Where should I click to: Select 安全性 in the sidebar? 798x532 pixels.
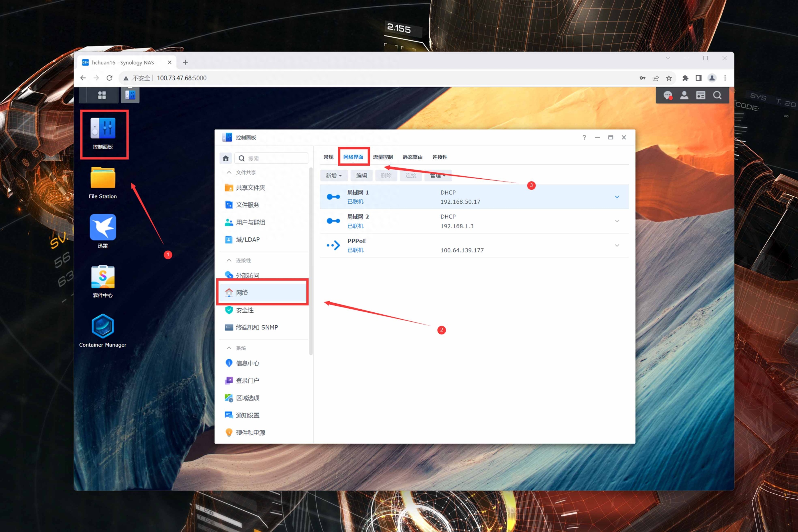[x=245, y=310]
